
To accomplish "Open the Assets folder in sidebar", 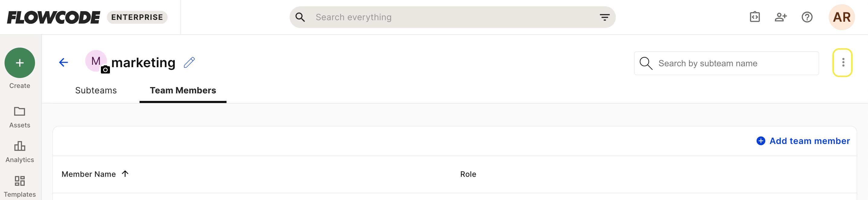I will tap(20, 117).
